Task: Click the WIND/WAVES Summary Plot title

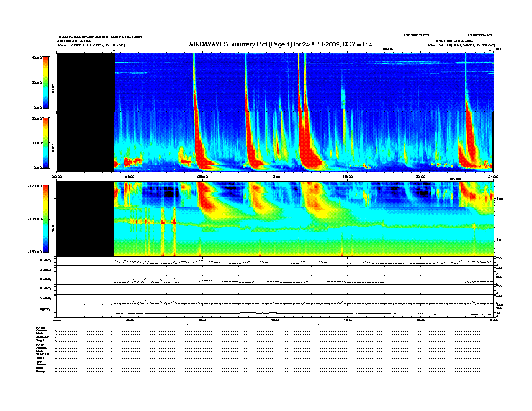Action: (x=280, y=44)
